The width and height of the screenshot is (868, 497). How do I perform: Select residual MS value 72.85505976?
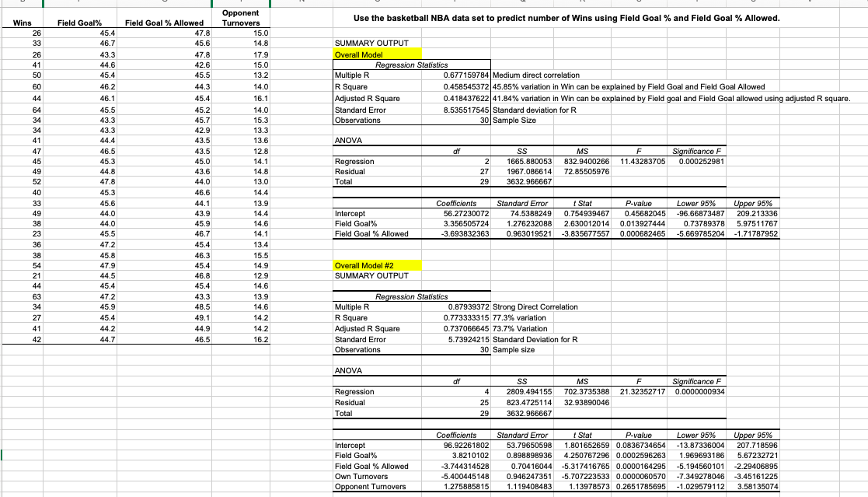(x=587, y=172)
